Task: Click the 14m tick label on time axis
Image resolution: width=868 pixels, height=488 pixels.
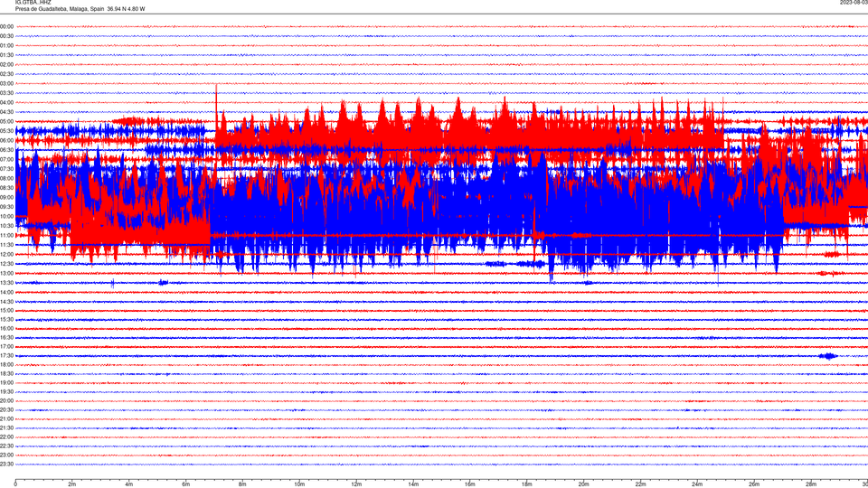Action: (x=413, y=484)
